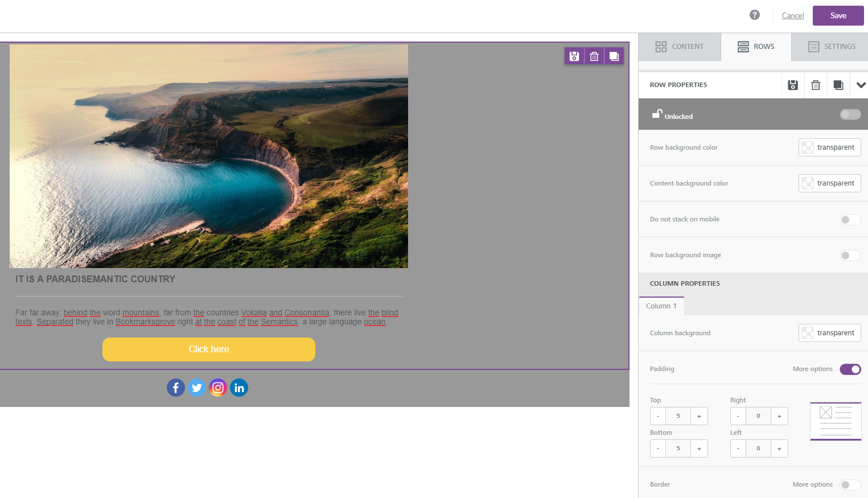This screenshot has height=498, width=868.
Task: Increase Left padding value
Action: pos(779,448)
